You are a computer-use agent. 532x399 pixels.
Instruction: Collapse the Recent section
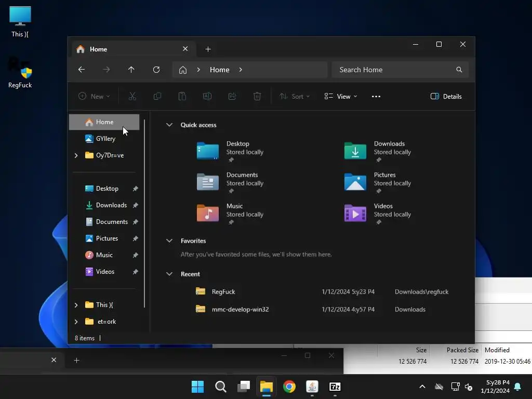pos(169,274)
